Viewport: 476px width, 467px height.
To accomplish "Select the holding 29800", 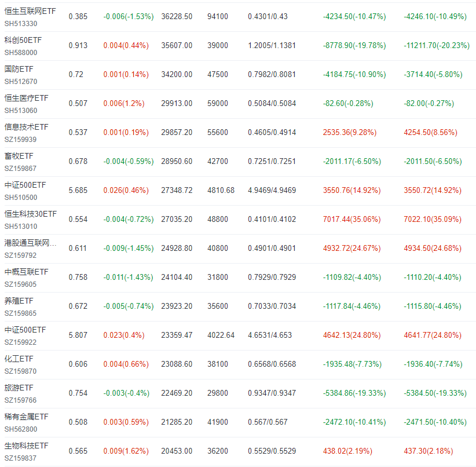I will coord(218,393).
